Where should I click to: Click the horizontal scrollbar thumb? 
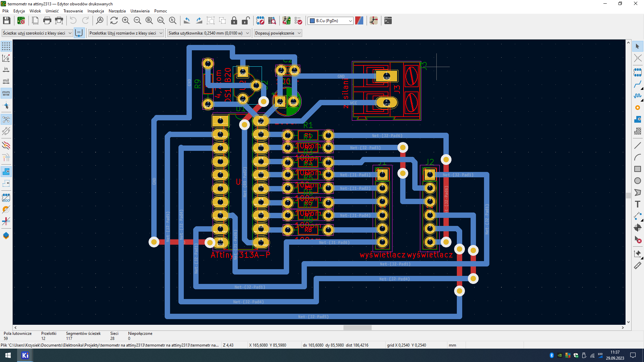coord(357,328)
